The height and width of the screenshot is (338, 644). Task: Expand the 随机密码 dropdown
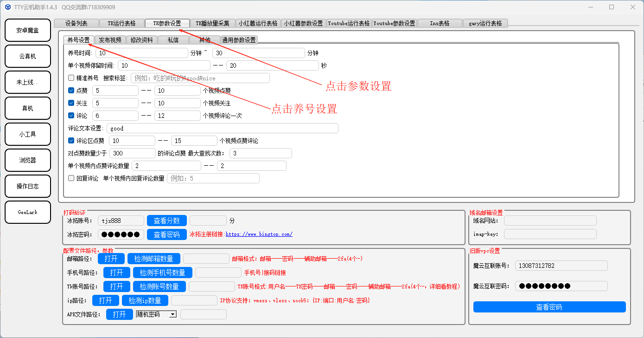coord(172,314)
